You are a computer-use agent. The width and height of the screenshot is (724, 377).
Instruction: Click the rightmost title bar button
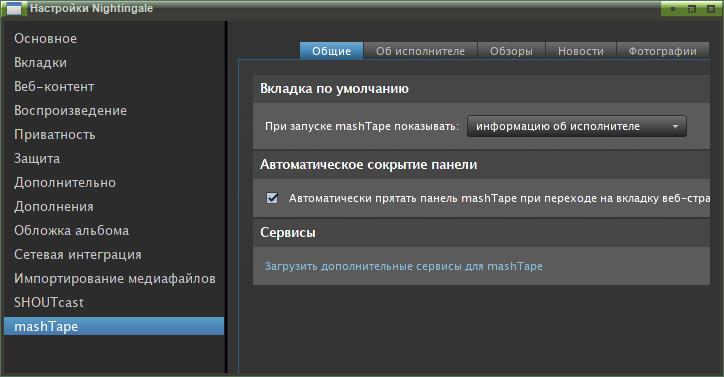(711, 9)
